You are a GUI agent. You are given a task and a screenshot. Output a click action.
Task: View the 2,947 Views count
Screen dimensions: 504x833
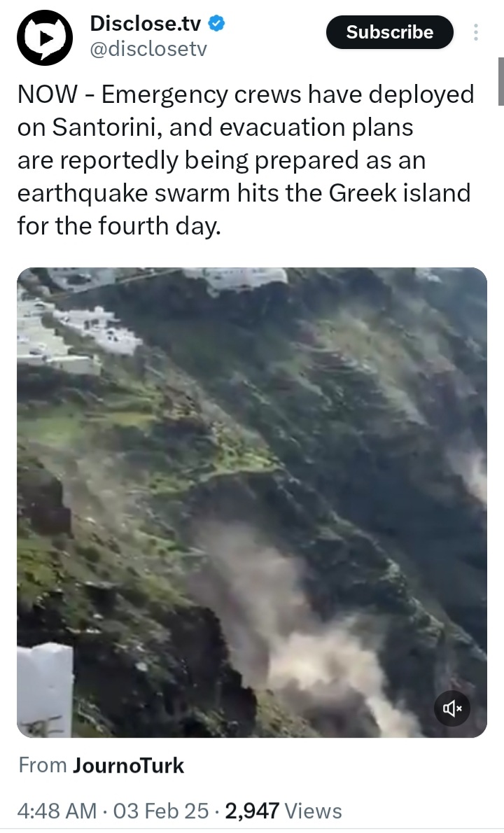coord(283,811)
